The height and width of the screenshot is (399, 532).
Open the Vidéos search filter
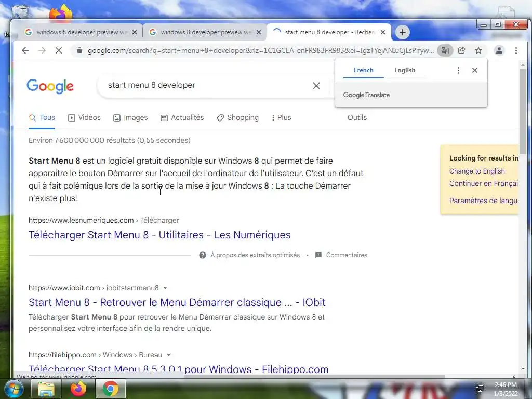pyautogui.click(x=85, y=118)
